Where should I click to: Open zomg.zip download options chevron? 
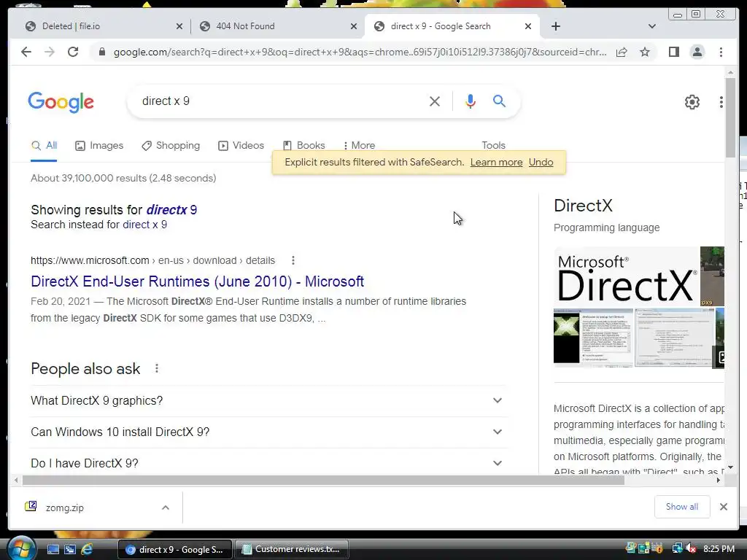166,507
